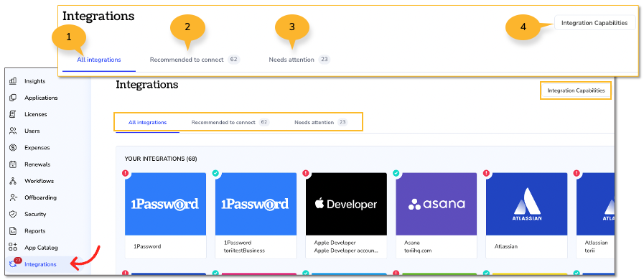Click the "Asana" card name text
The image size is (644, 280).
point(412,243)
